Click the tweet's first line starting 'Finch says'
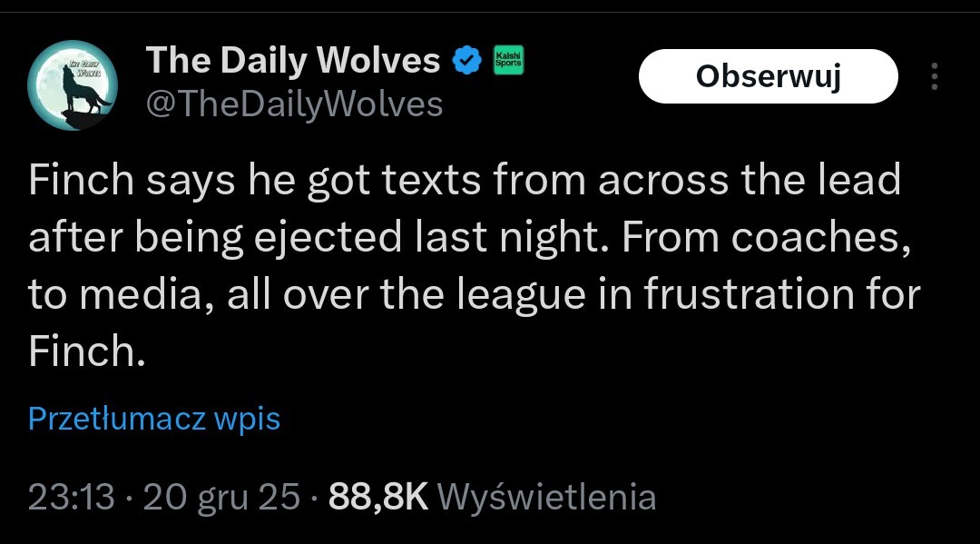 [463, 181]
